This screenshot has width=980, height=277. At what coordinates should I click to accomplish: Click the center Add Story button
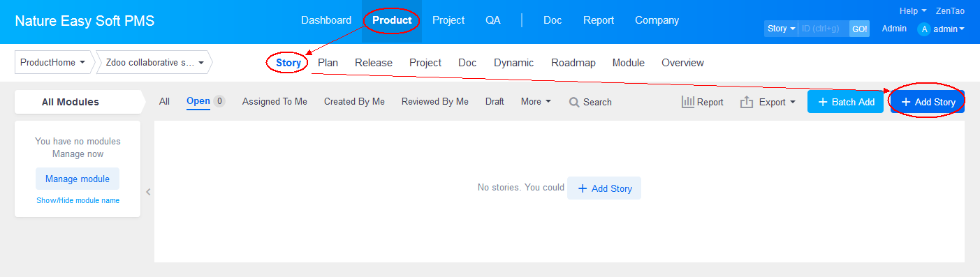604,188
